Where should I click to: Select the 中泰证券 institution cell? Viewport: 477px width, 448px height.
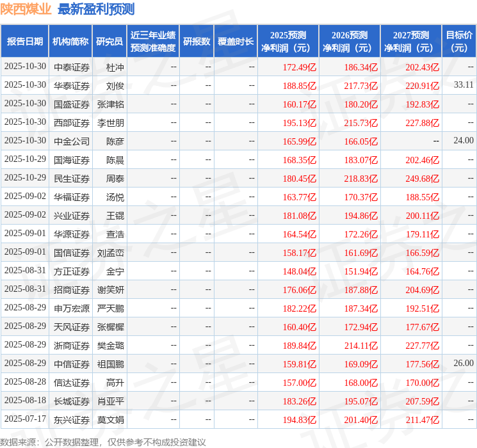72,67
